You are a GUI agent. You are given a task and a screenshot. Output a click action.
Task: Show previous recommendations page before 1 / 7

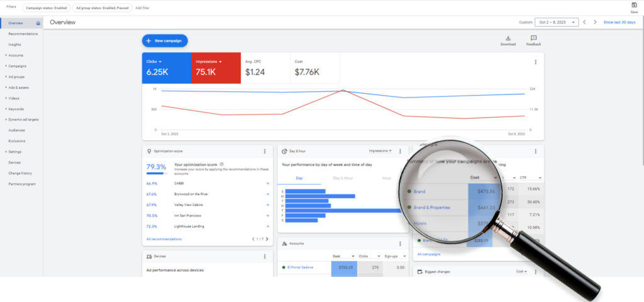253,238
